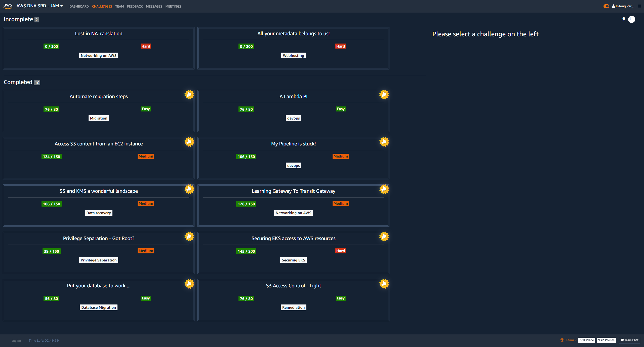
Task: Click the 3rd Place badge
Action: [587, 340]
